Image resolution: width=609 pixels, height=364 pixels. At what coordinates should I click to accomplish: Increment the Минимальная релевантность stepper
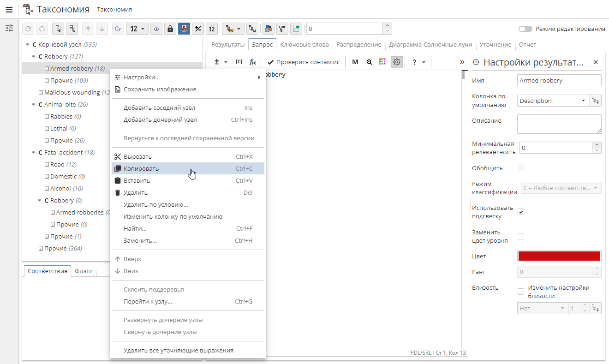coord(597,145)
